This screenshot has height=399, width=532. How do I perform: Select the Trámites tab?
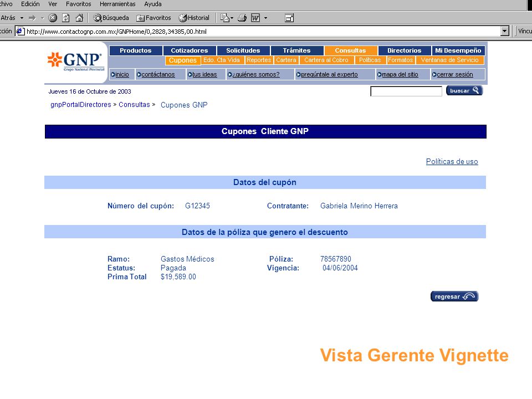pyautogui.click(x=297, y=50)
